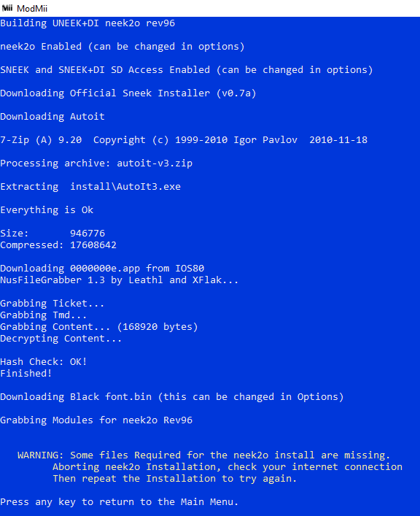This screenshot has height=516, width=420.
Task: Click the "Extracting install\AutoIt3.exe" line
Action: tap(90, 187)
